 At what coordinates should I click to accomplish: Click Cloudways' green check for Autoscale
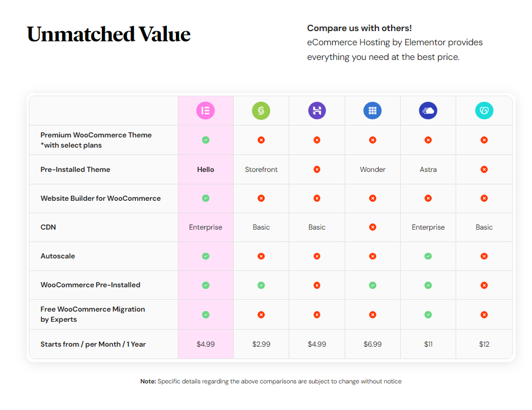coord(428,256)
